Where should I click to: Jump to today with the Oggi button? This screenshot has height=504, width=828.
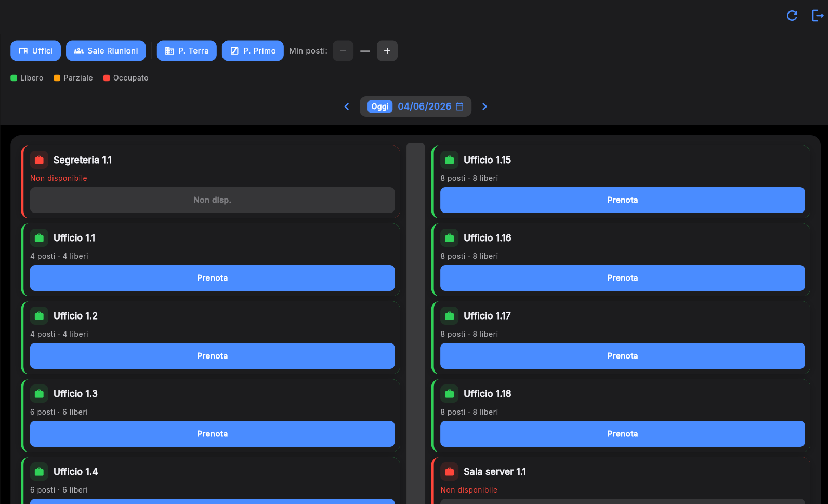[380, 107]
